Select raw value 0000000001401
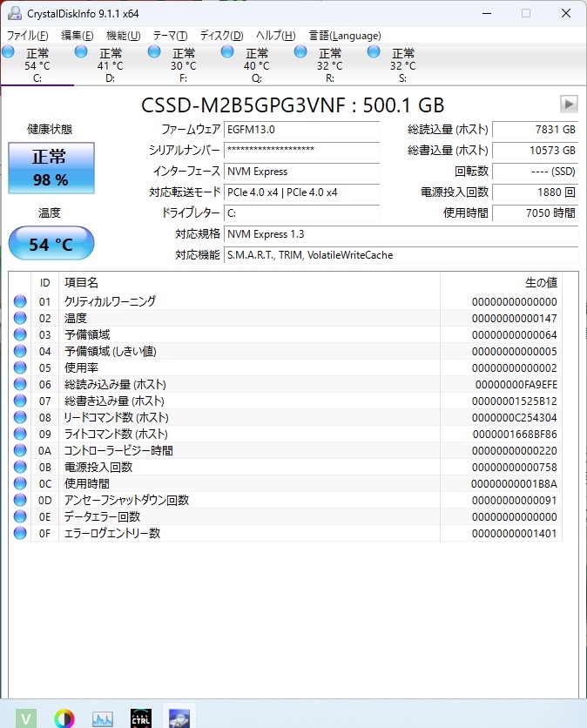This screenshot has width=587, height=728. pyautogui.click(x=514, y=534)
